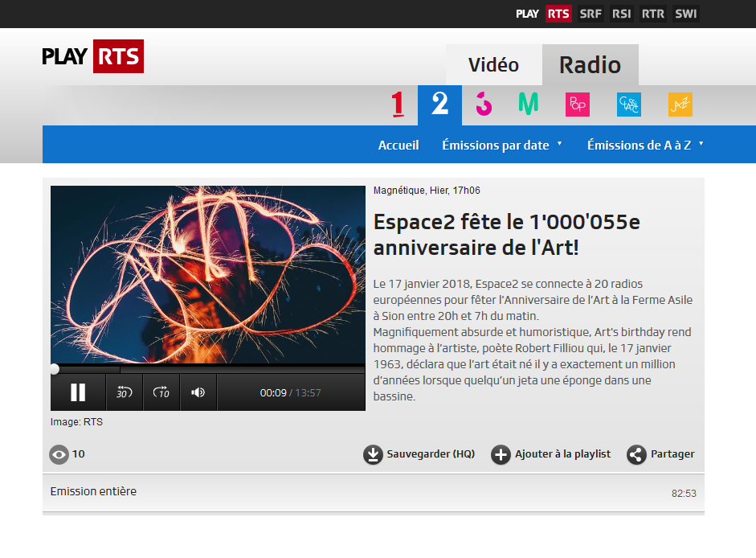This screenshot has height=558, width=756.
Task: Open the Classic radio channel icon
Action: (x=629, y=105)
